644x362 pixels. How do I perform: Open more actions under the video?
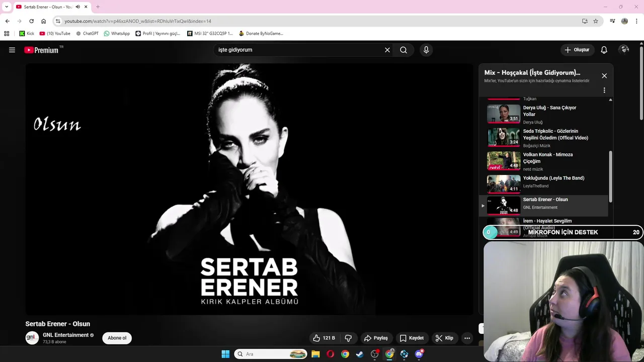[x=467, y=338]
